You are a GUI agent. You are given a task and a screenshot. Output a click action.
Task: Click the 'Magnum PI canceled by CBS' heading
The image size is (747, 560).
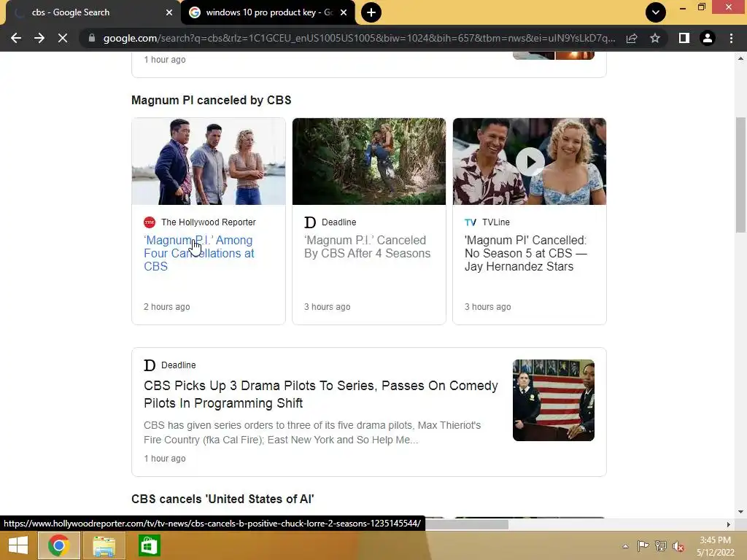211,100
